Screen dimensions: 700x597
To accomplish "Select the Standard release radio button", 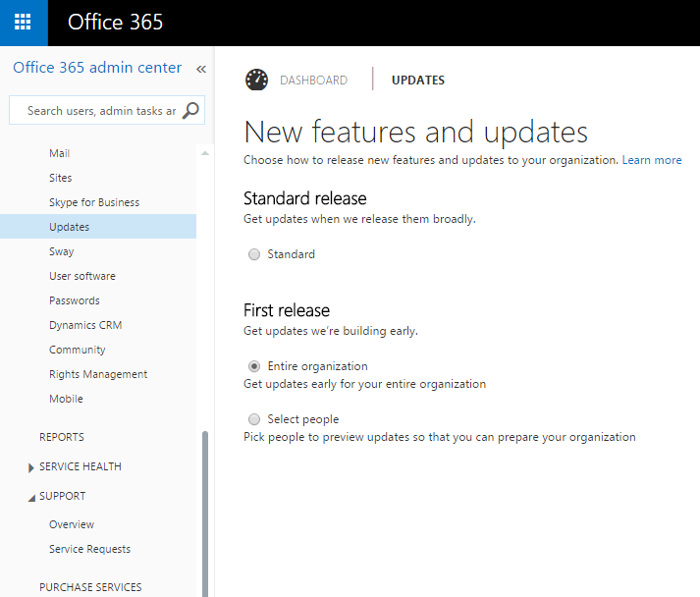I will click(x=254, y=254).
